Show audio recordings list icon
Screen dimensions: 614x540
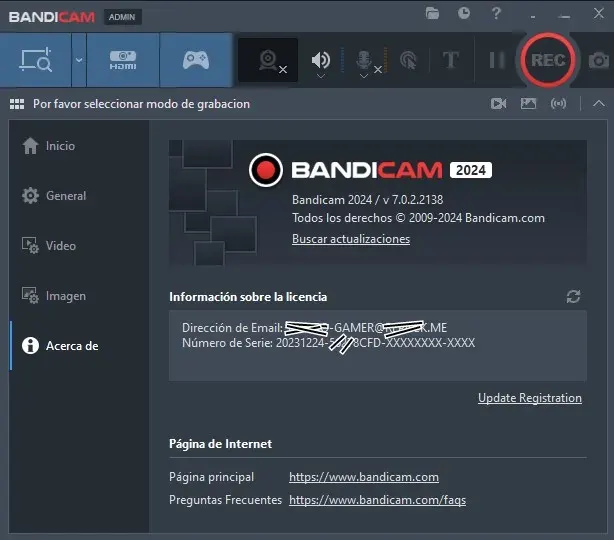(x=558, y=103)
